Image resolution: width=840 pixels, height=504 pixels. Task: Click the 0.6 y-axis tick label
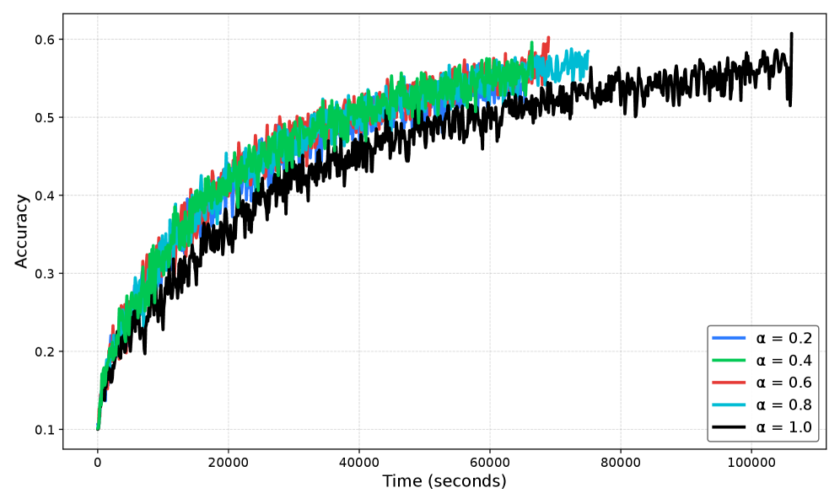(x=45, y=40)
